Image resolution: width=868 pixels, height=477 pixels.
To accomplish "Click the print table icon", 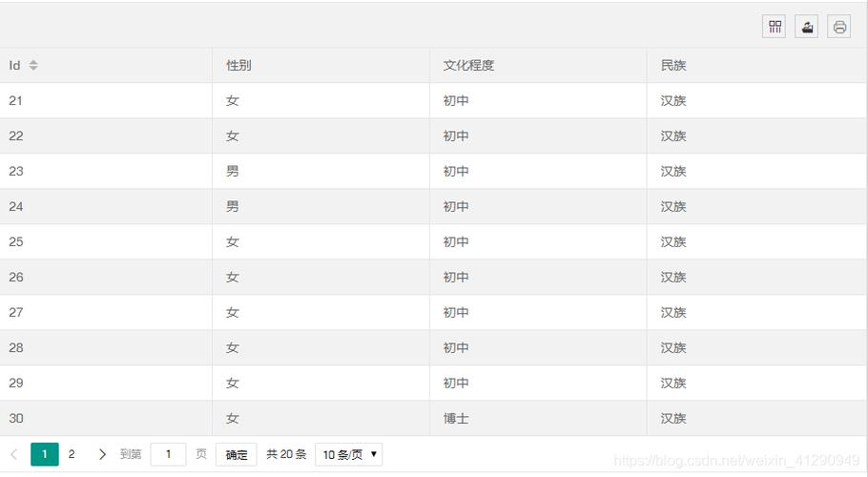I will click(x=839, y=27).
